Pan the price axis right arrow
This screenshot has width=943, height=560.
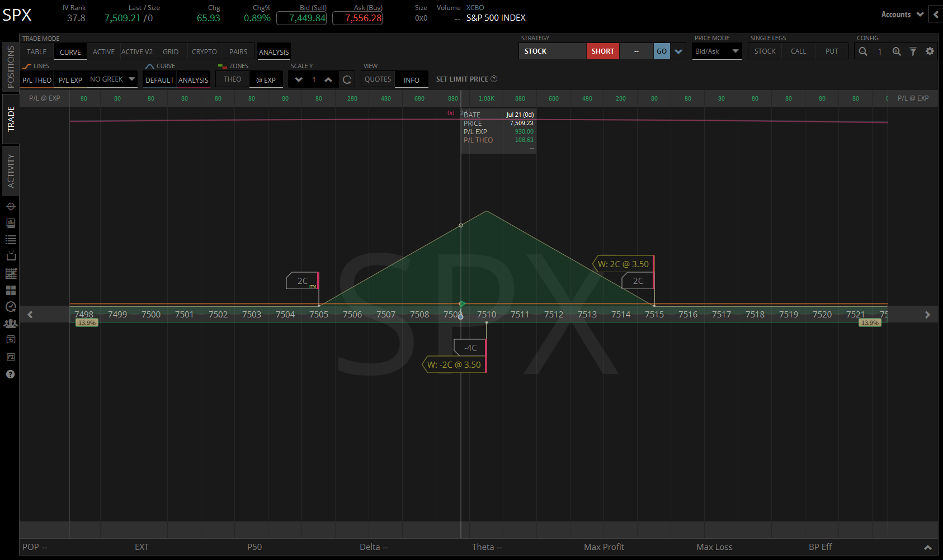point(927,315)
